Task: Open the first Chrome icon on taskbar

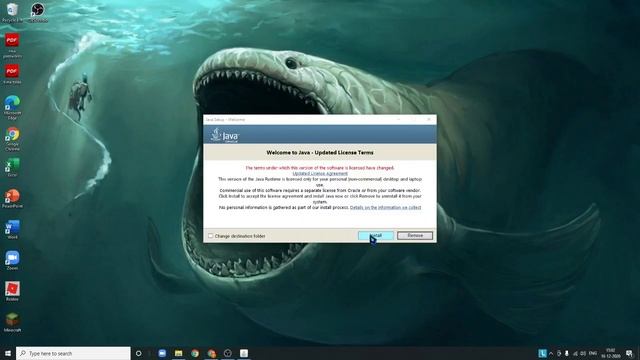Action: coord(195,353)
